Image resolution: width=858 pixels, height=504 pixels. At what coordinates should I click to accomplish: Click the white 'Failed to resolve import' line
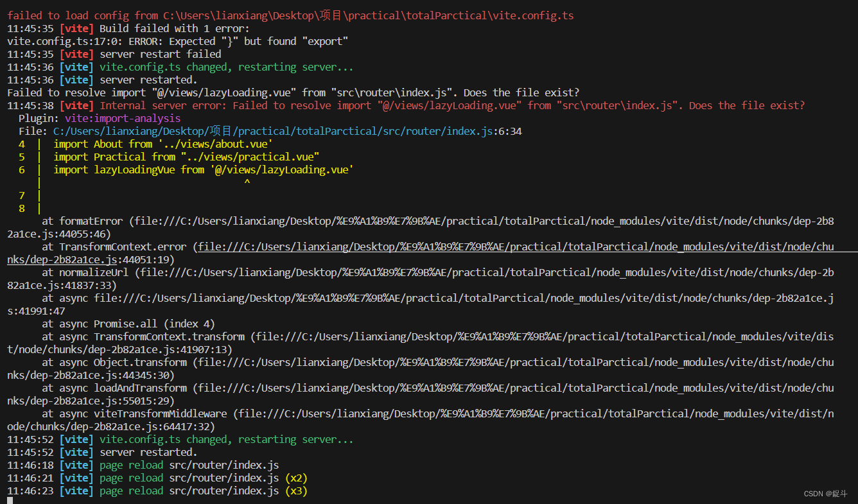[x=293, y=92]
